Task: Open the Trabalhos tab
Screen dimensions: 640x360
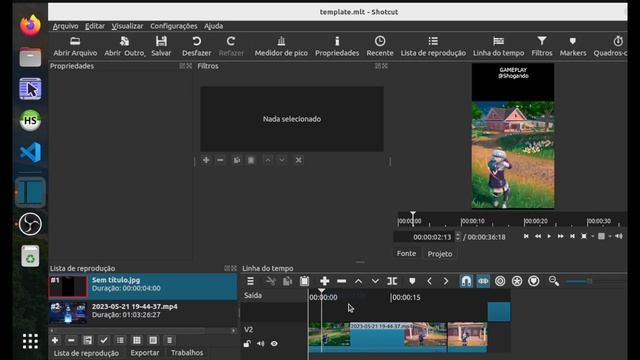Action: click(187, 353)
